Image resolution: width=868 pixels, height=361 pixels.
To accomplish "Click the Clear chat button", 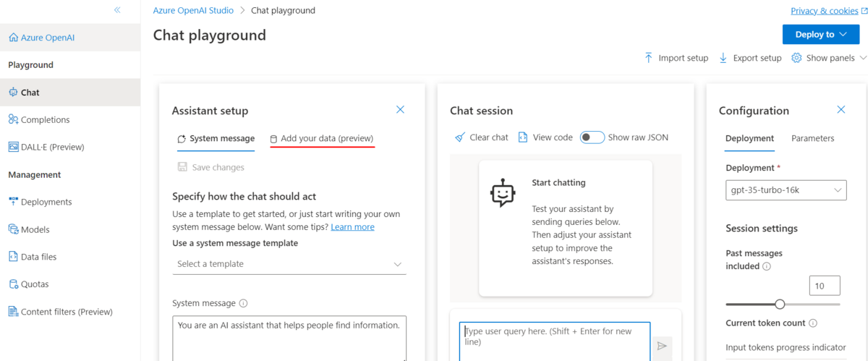I will pos(482,137).
